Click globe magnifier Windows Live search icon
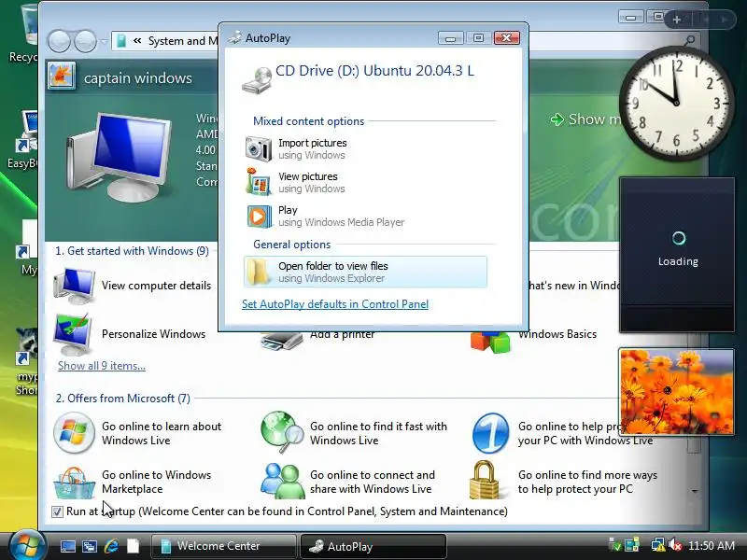The height and width of the screenshot is (560, 747). (x=282, y=432)
